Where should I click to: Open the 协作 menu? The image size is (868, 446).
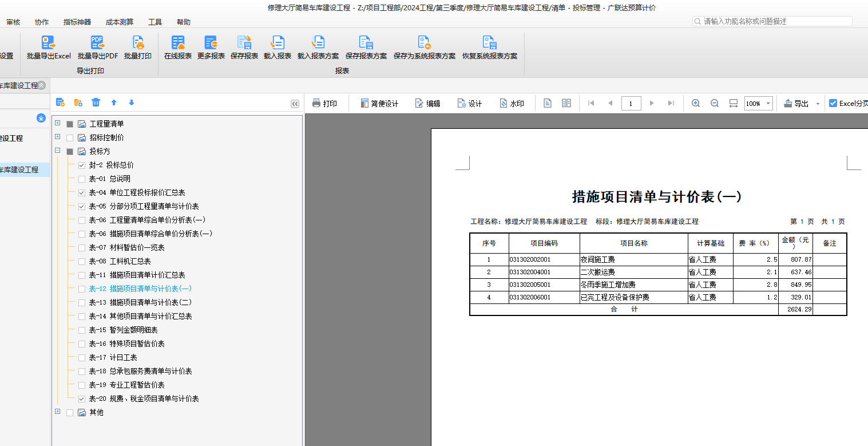click(x=42, y=22)
